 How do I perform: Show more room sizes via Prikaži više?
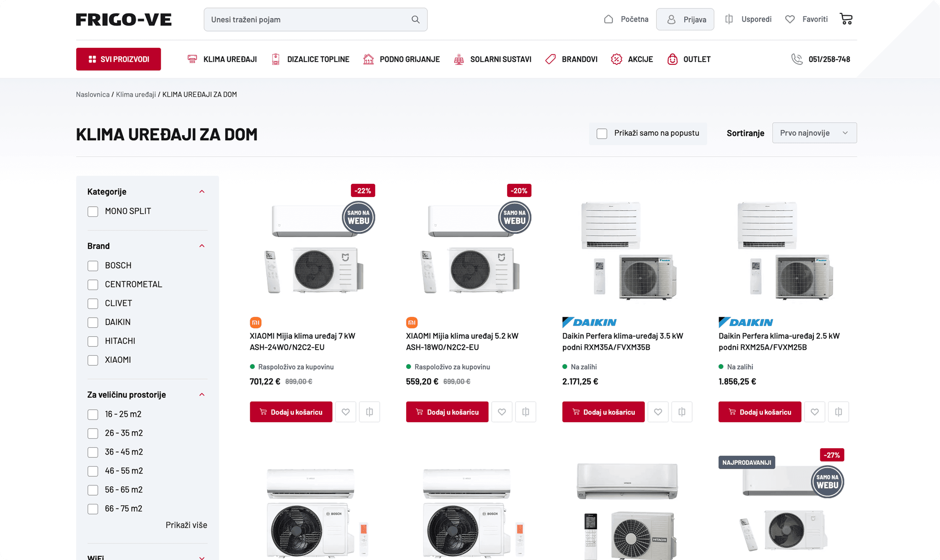click(186, 525)
